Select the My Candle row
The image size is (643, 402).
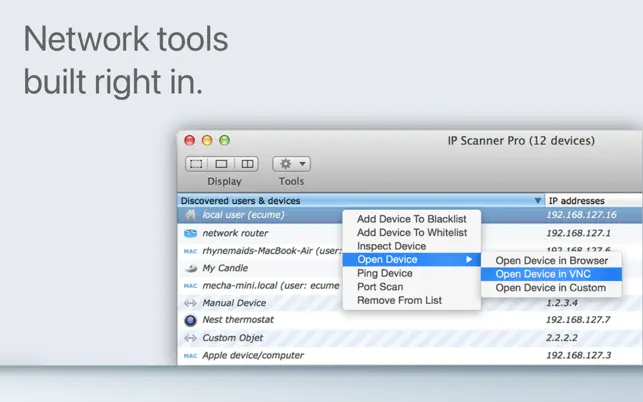[410, 268]
